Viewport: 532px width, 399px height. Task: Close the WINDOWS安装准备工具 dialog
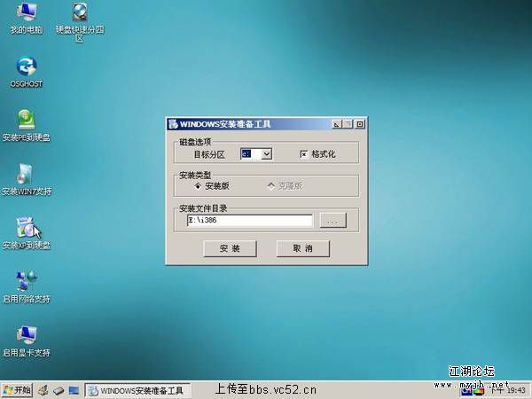point(360,124)
